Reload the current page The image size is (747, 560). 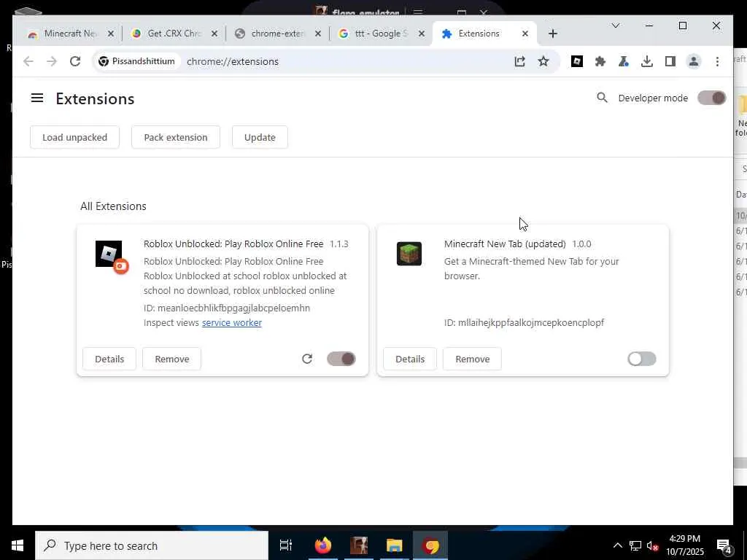pos(75,61)
